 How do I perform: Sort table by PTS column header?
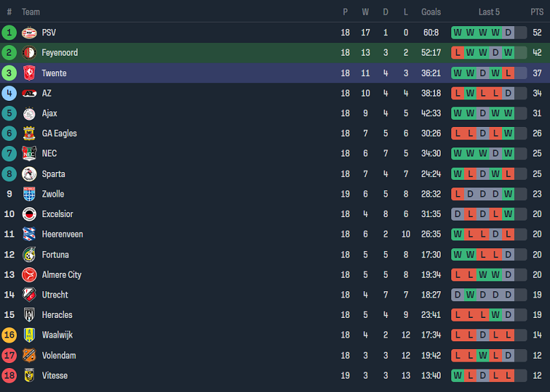[x=537, y=12]
